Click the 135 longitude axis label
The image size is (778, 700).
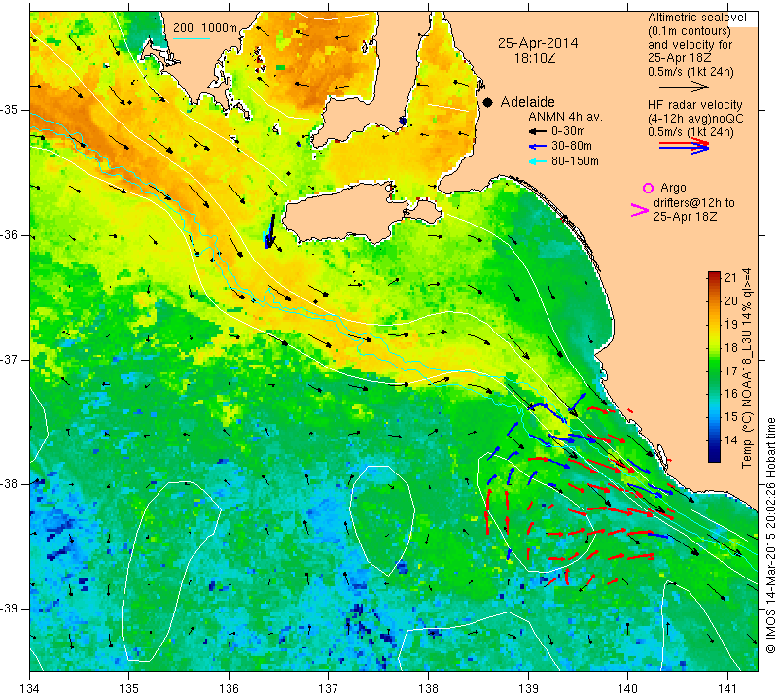coord(129,689)
